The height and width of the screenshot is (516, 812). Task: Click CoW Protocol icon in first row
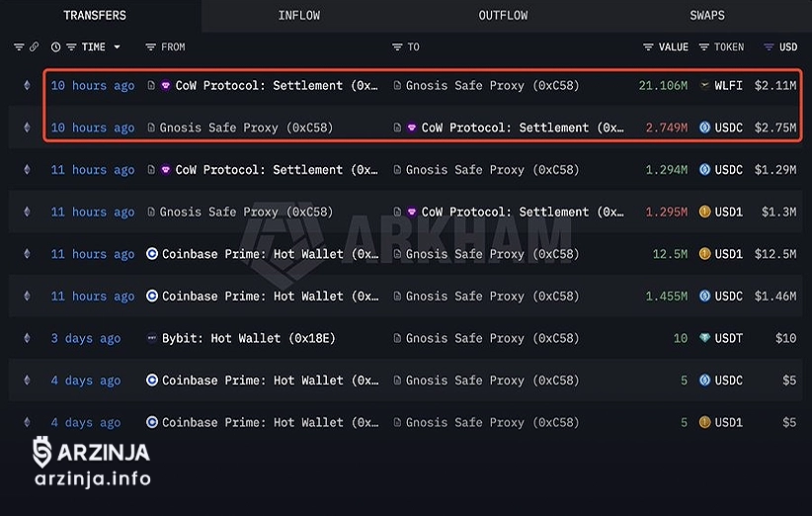coord(165,86)
